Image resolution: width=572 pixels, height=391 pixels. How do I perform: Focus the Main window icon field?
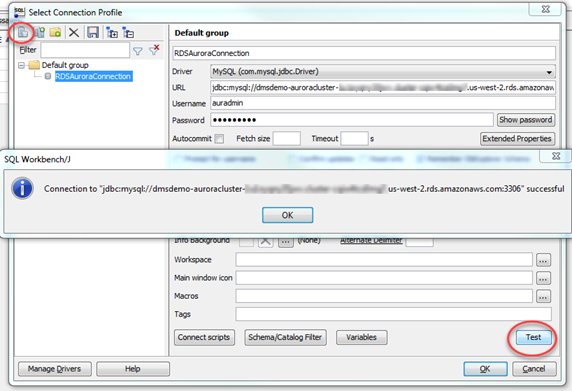pyautogui.click(x=384, y=278)
